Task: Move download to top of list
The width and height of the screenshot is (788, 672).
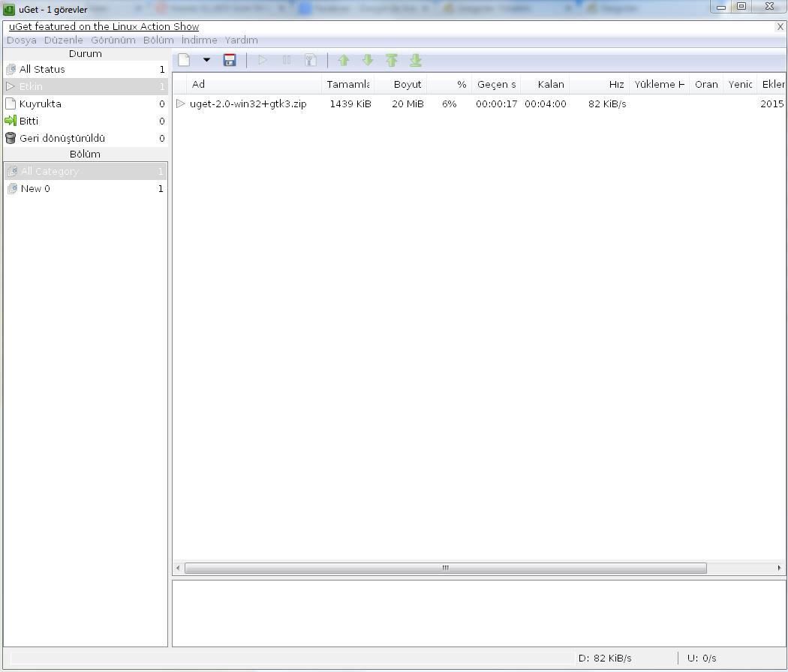Action: click(392, 60)
